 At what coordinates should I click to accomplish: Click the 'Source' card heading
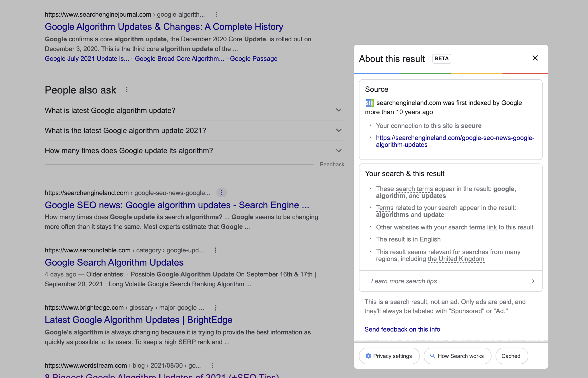coord(376,89)
